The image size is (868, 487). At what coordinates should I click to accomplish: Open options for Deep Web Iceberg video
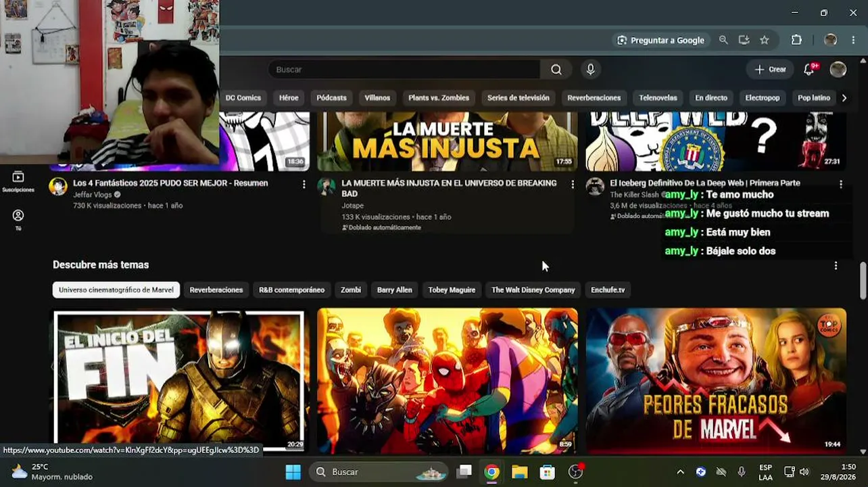pyautogui.click(x=841, y=184)
